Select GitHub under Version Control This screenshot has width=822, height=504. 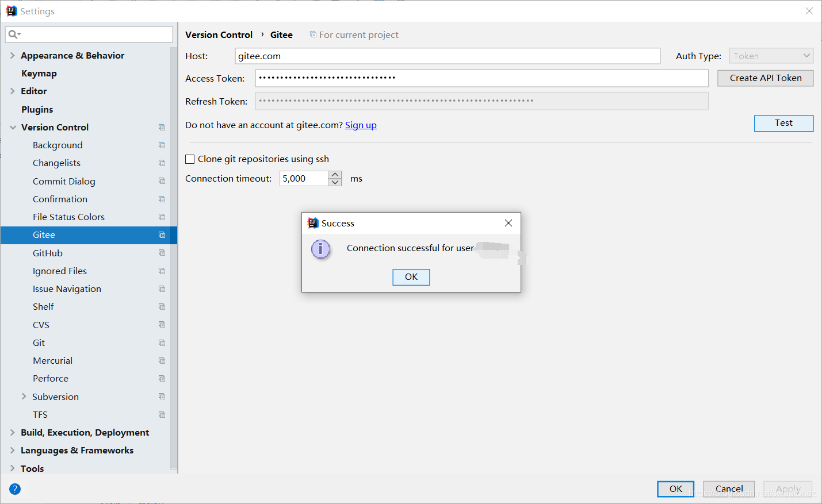[48, 253]
